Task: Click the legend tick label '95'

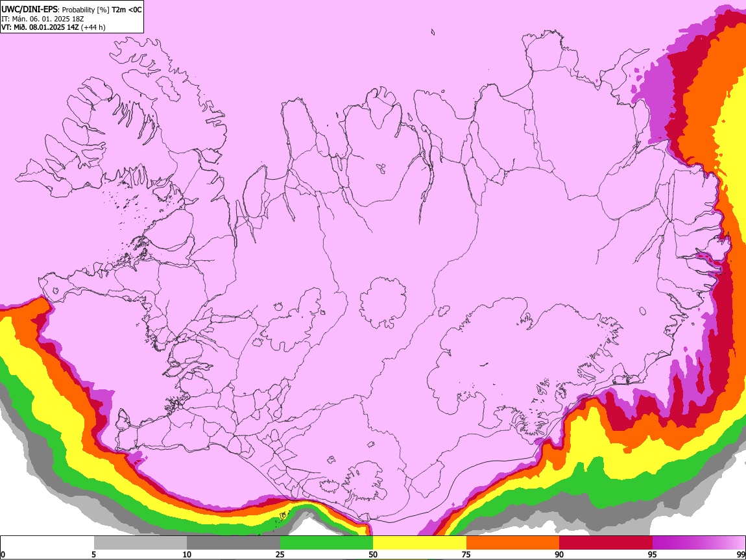Action: [x=653, y=554]
